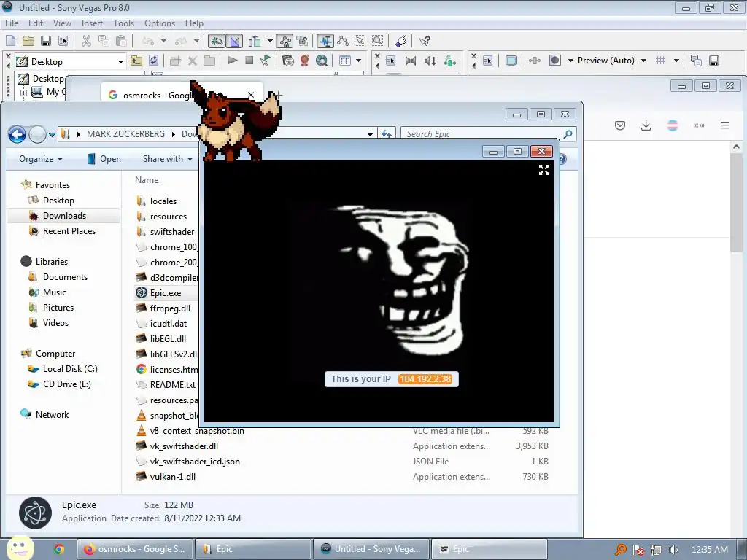Switch to Sony Vegas taskbar button
Screen dimensions: 747x560
371,549
